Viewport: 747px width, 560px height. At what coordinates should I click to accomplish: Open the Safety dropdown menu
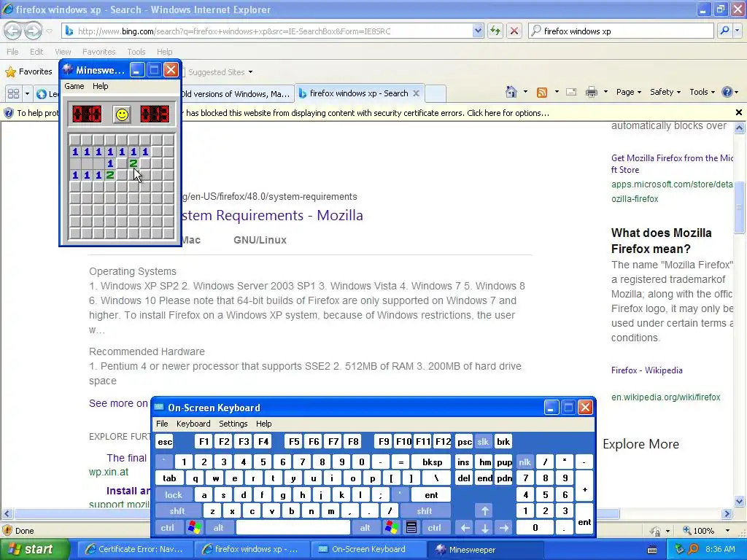coord(665,92)
